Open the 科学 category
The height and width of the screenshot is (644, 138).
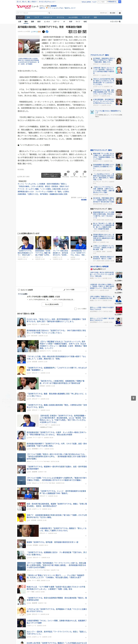click(x=71, y=22)
